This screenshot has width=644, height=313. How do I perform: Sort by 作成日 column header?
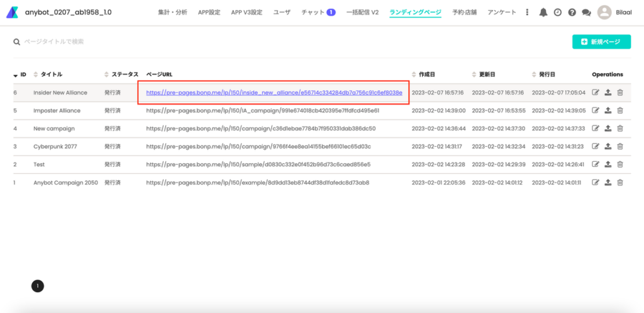click(425, 74)
